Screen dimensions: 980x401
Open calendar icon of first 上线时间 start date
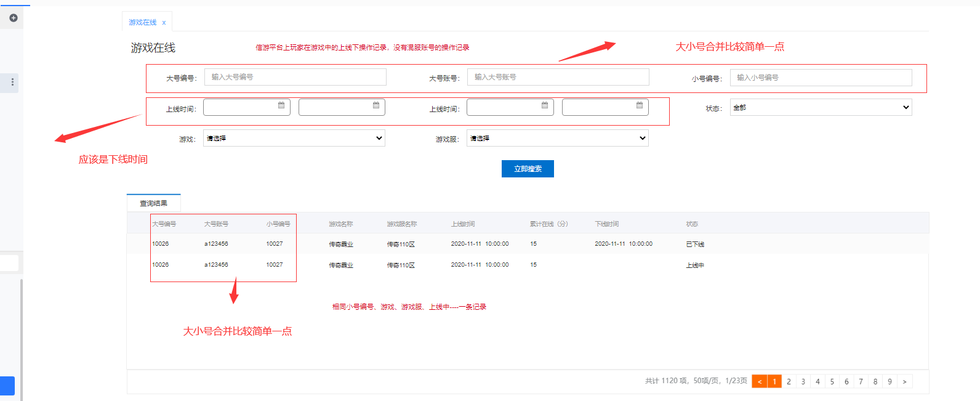[x=281, y=105]
